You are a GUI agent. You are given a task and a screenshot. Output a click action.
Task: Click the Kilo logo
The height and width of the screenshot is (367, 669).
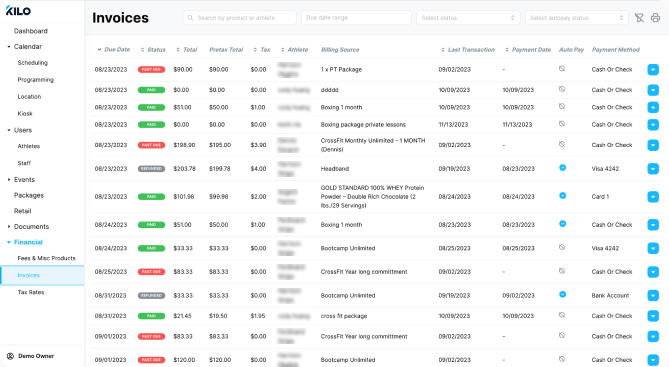[18, 11]
